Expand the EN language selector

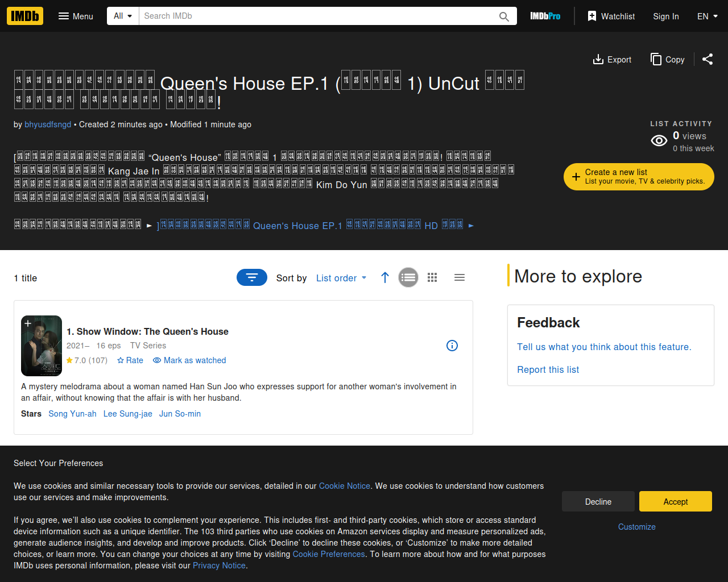coord(708,16)
